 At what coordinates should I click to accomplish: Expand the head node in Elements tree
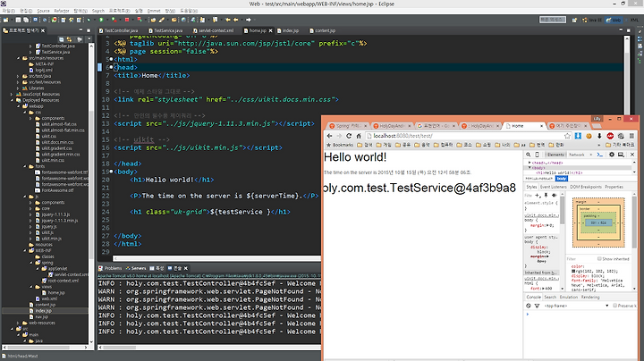530,163
